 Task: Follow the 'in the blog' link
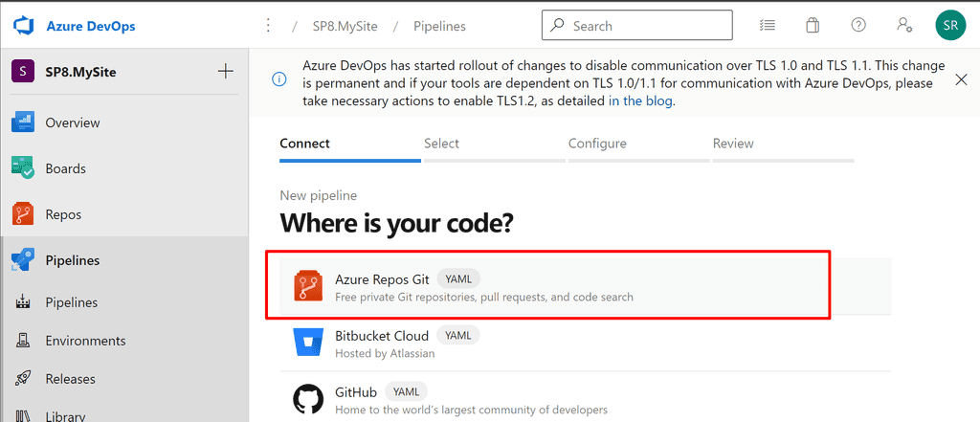pyautogui.click(x=640, y=100)
